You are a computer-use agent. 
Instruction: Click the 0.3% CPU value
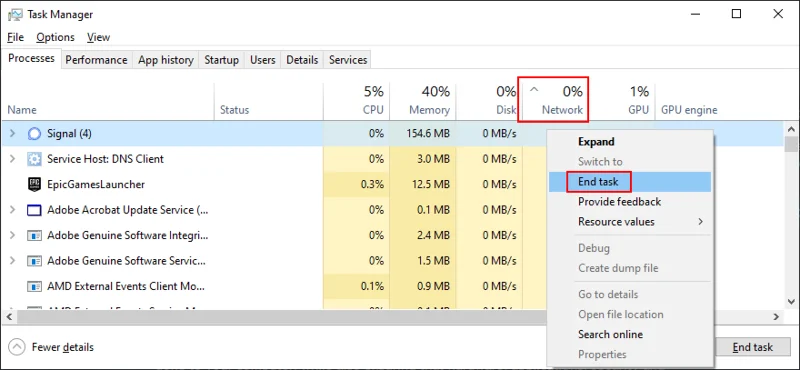point(372,185)
